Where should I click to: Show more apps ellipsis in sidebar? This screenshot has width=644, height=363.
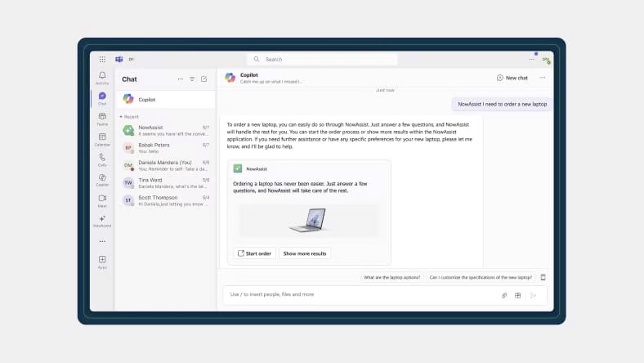[102, 241]
